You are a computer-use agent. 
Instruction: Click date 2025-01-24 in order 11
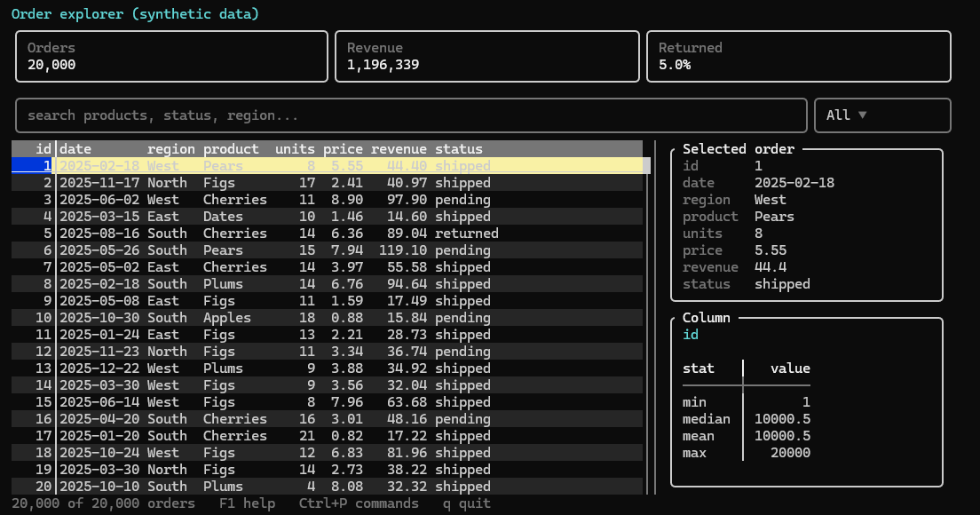coord(99,335)
